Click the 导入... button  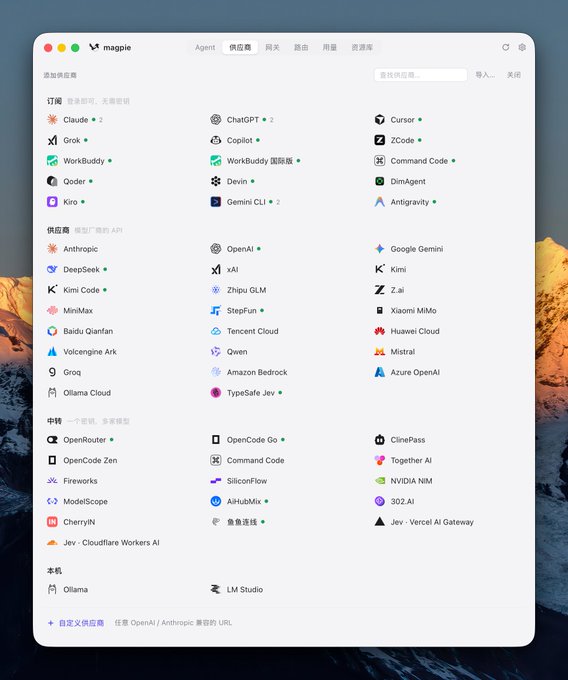(x=485, y=75)
